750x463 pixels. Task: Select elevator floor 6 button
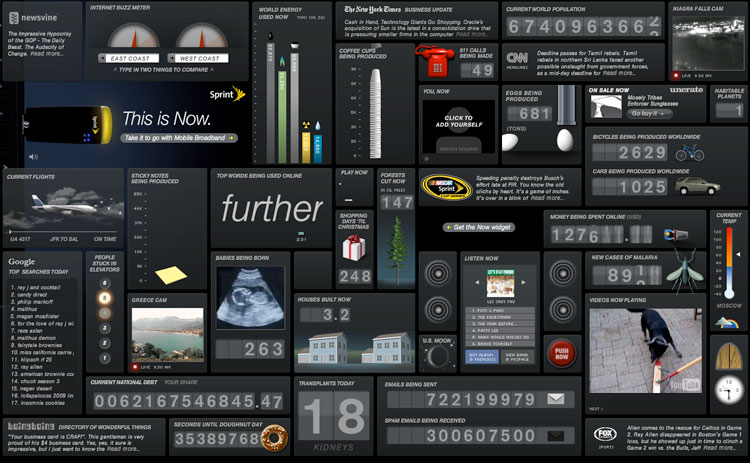[x=105, y=283]
